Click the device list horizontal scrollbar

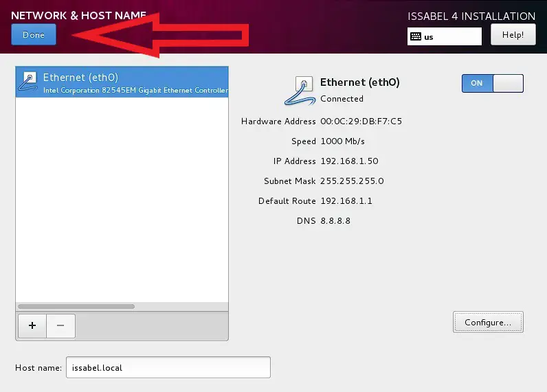point(76,307)
